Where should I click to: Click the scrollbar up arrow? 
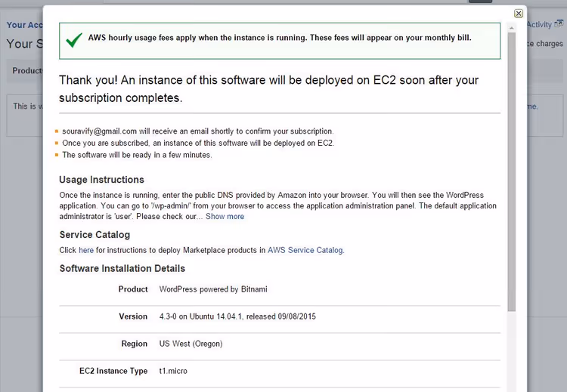coord(511,28)
